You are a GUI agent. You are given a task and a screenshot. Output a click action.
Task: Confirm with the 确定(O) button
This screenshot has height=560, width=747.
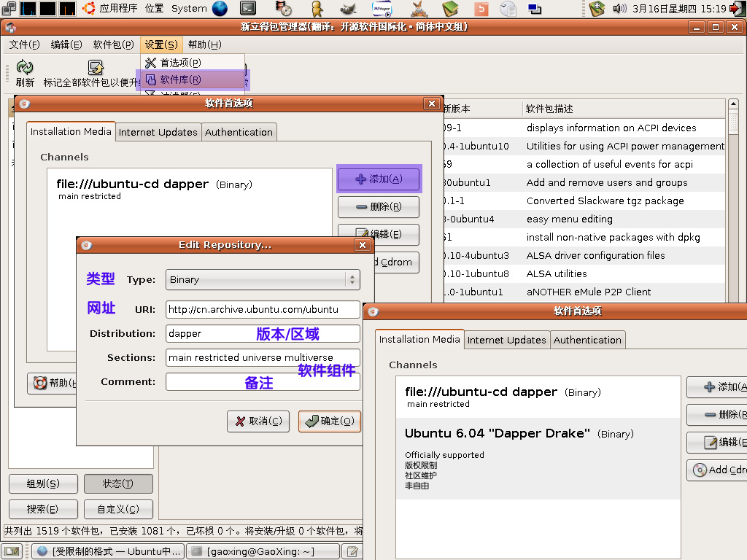[x=330, y=421]
